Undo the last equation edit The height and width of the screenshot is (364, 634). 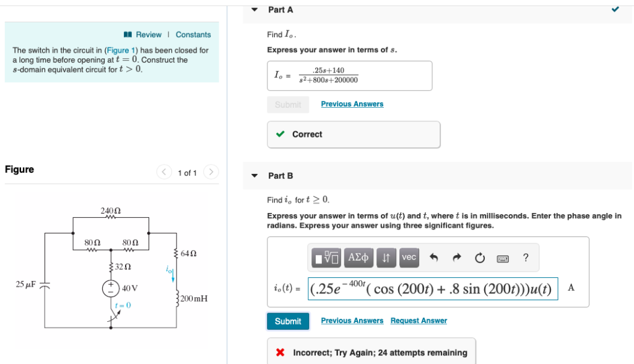(x=434, y=258)
